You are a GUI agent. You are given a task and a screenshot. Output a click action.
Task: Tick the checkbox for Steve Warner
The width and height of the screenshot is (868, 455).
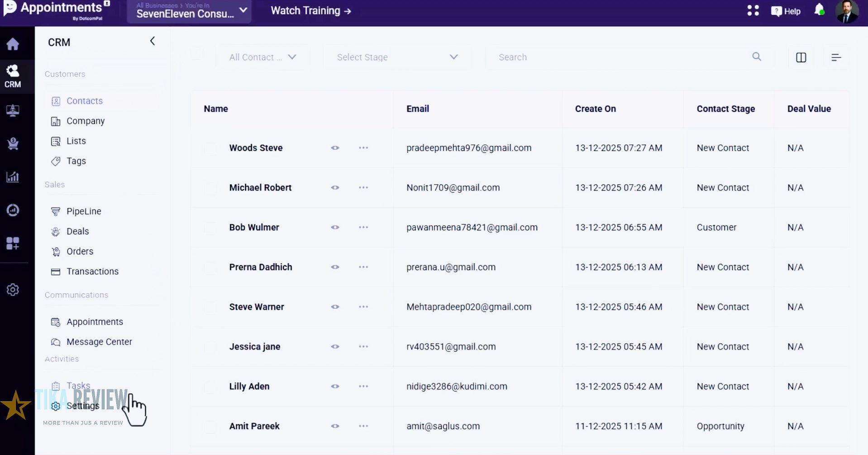click(210, 308)
